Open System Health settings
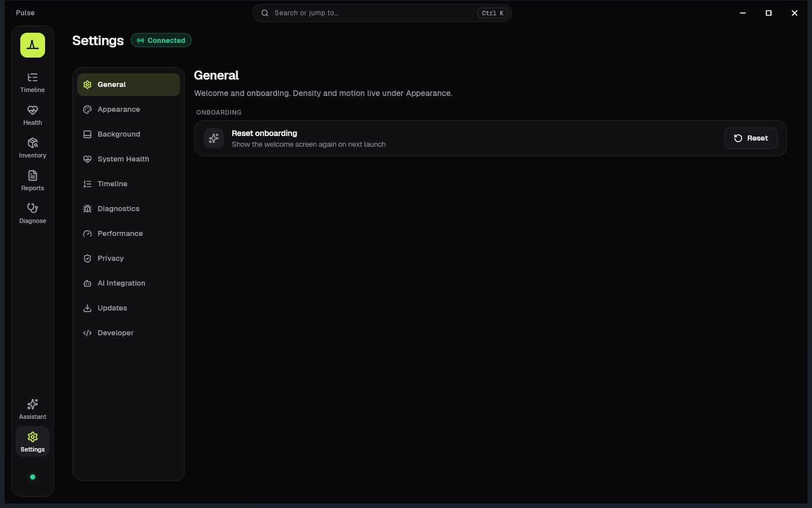The height and width of the screenshot is (508, 812). [129, 159]
